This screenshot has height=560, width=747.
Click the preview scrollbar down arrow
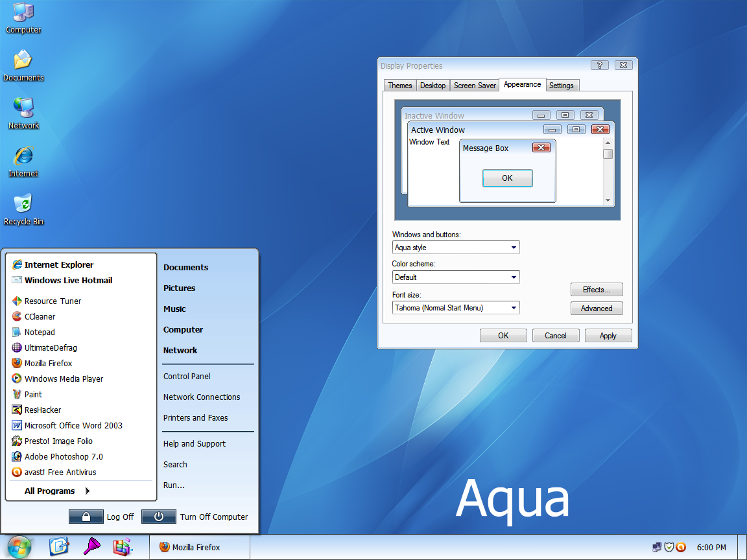pos(608,200)
